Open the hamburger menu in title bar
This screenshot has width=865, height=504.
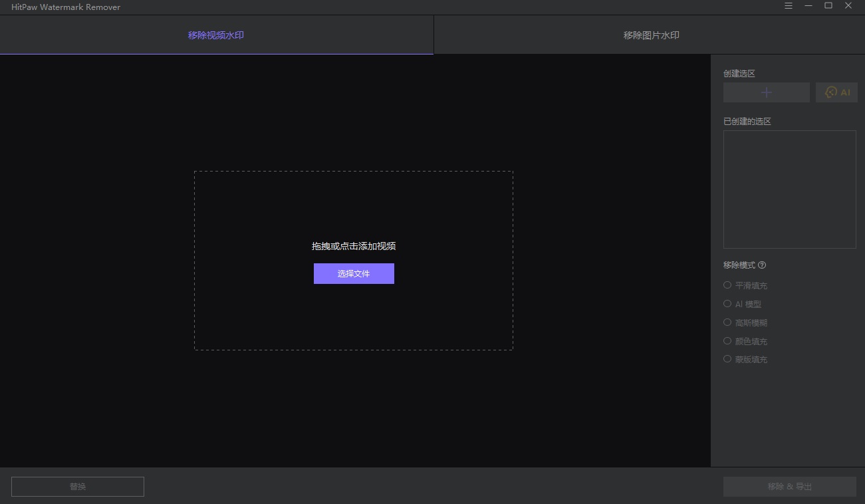(789, 6)
